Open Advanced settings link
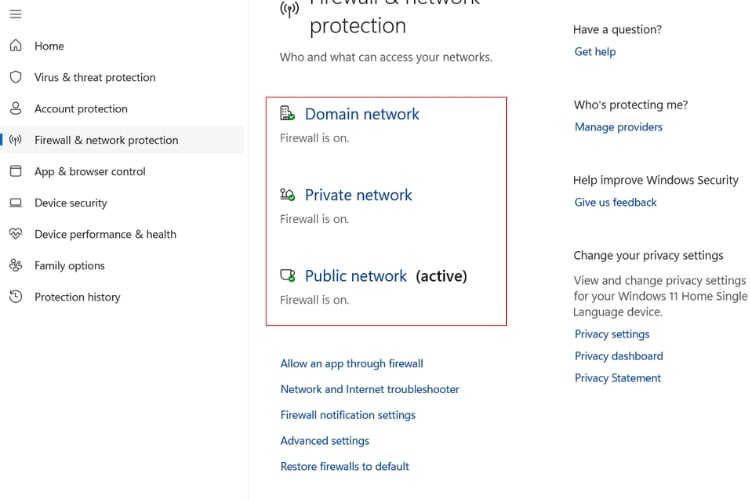This screenshot has height=500, width=750. coord(325,441)
